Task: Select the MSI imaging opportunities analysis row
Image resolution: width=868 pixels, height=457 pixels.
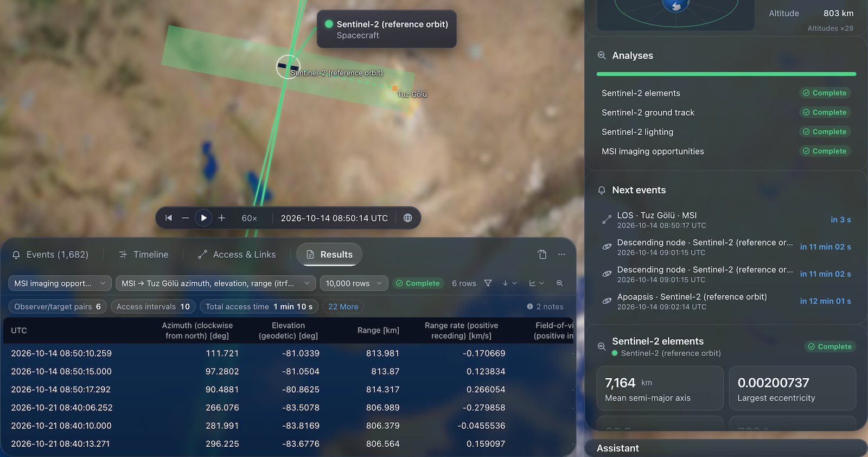Action: point(726,151)
